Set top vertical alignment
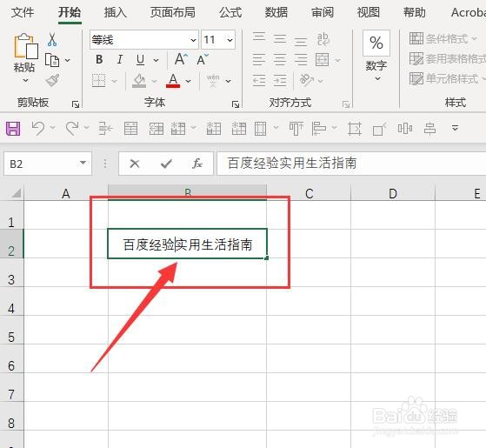This screenshot has height=448, width=486. [259, 37]
